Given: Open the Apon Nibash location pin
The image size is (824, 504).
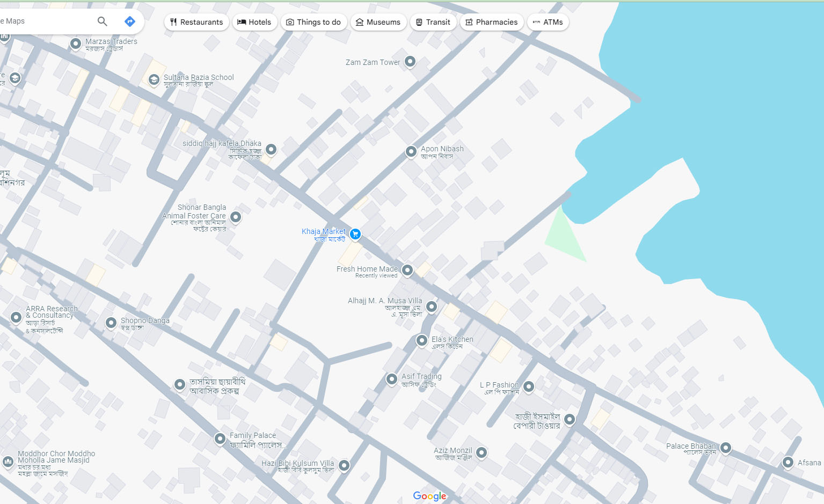Looking at the screenshot, I should [x=411, y=151].
